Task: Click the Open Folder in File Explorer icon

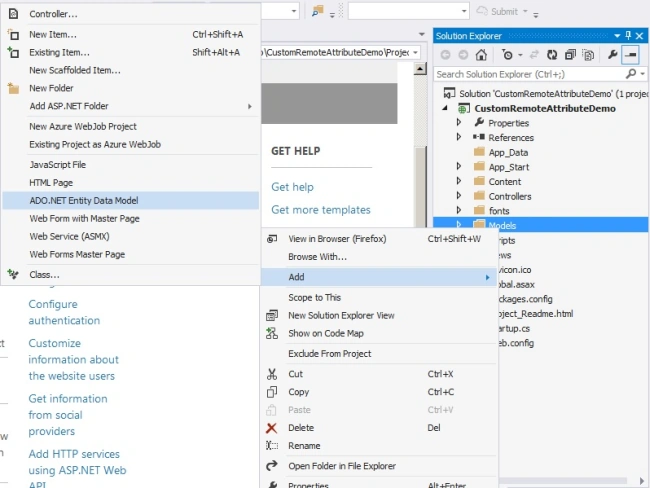Action: pos(272,466)
